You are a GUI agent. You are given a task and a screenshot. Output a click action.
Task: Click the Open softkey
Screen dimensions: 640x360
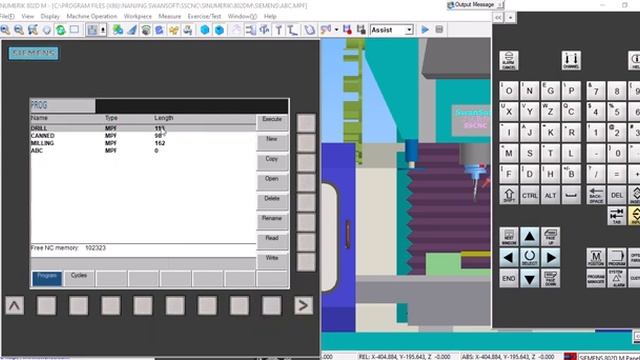272,182
